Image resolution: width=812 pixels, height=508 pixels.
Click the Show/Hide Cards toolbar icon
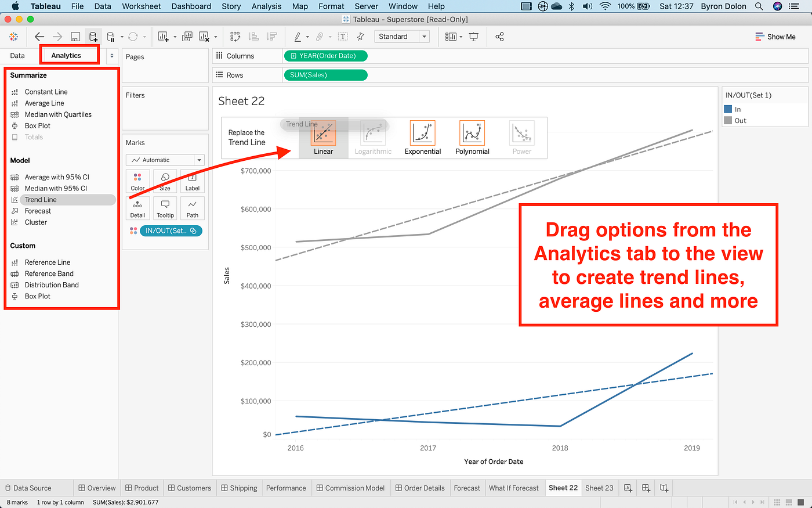click(451, 37)
